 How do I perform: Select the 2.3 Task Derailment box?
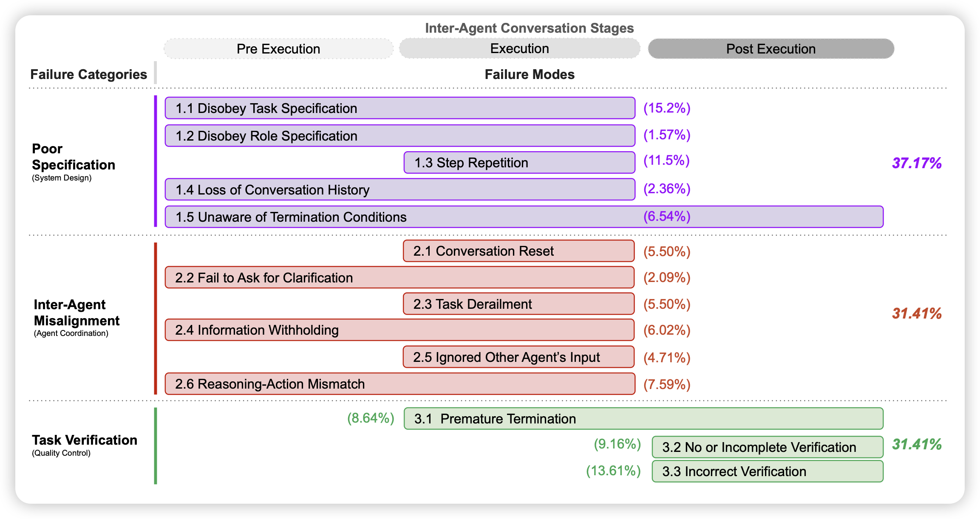pyautogui.click(x=518, y=304)
